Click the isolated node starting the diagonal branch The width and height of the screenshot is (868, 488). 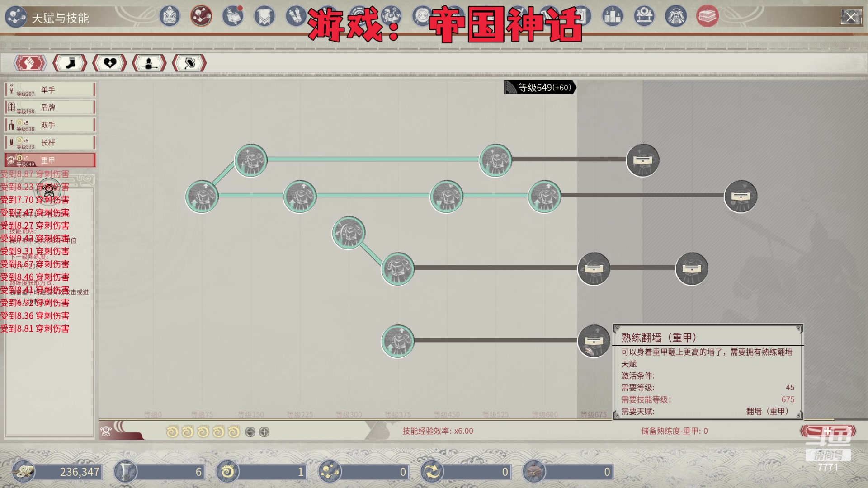tap(349, 233)
